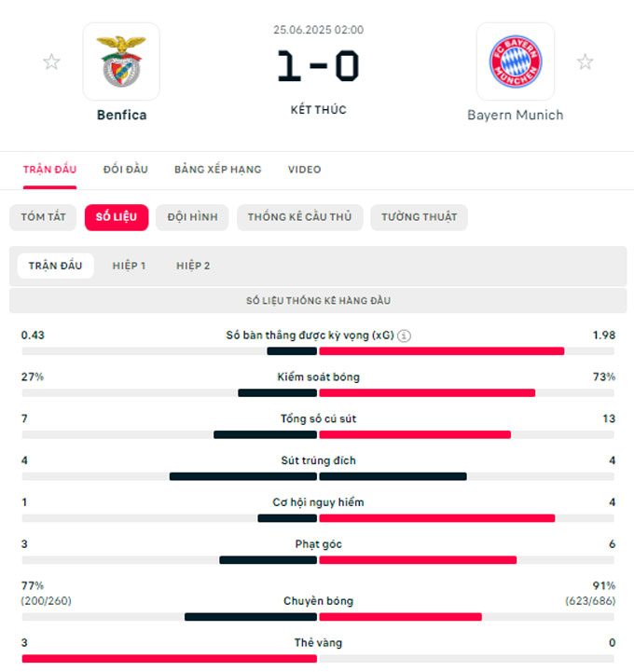Screen dimensions: 634x672
Task: Open the Benfica team logo
Action: pyautogui.click(x=121, y=62)
